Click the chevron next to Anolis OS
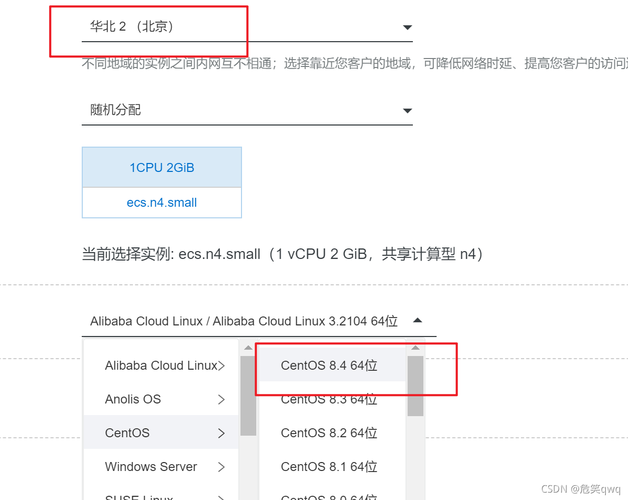 [221, 399]
